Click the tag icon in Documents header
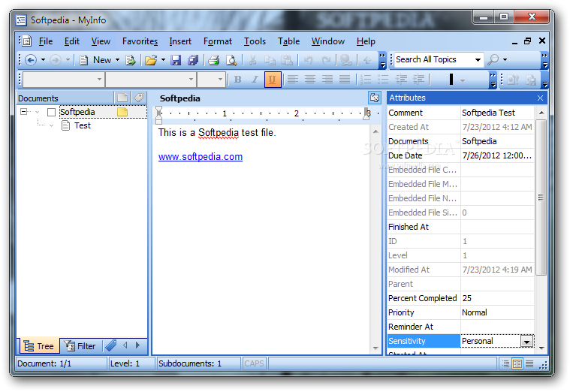This screenshot has height=392, width=570. [x=139, y=98]
